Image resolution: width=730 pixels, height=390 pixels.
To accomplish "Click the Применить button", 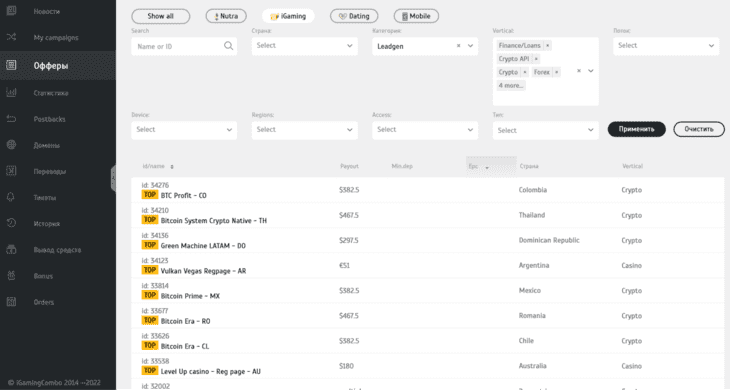I will [636, 129].
